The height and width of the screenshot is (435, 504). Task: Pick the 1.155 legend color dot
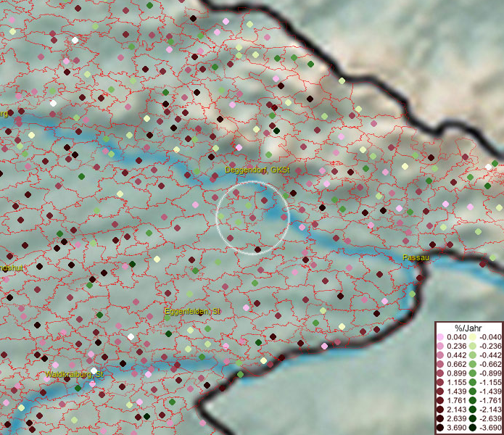[x=440, y=382]
